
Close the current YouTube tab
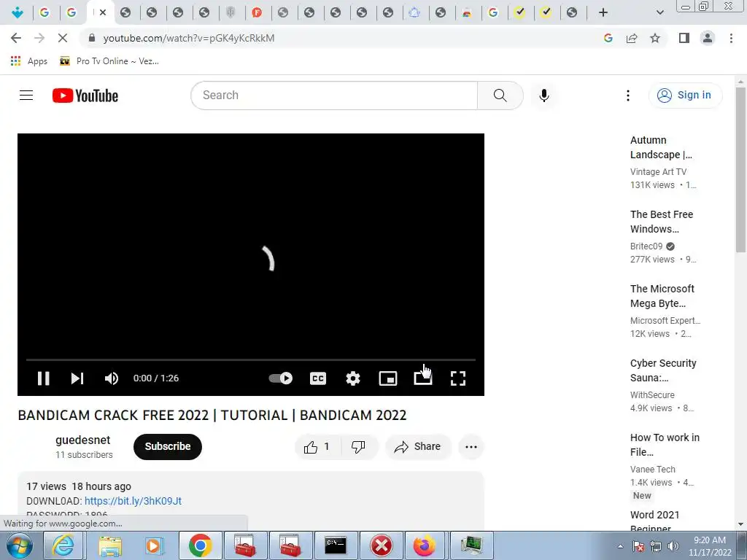103,12
